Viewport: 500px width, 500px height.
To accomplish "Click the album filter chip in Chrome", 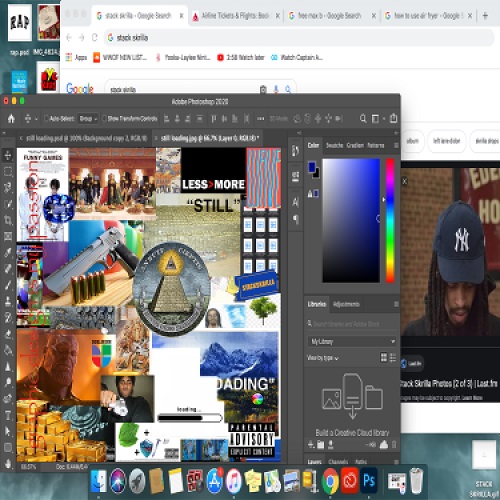I will [x=412, y=141].
